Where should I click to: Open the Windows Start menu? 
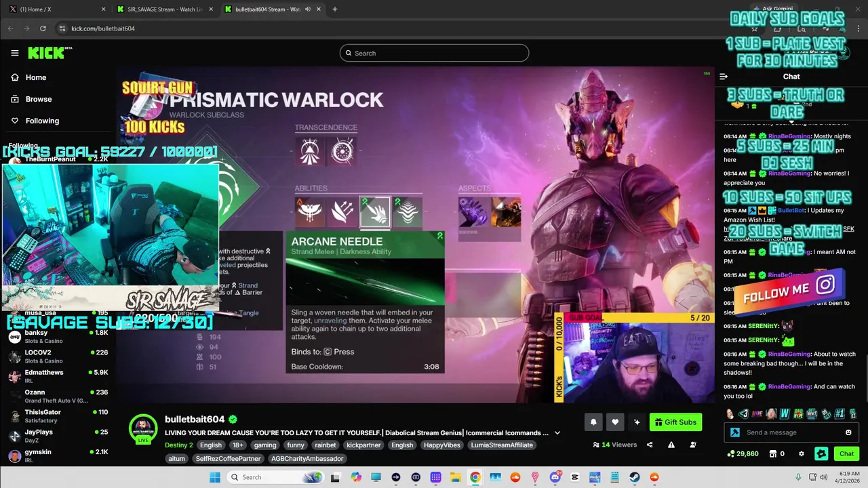[x=215, y=477]
